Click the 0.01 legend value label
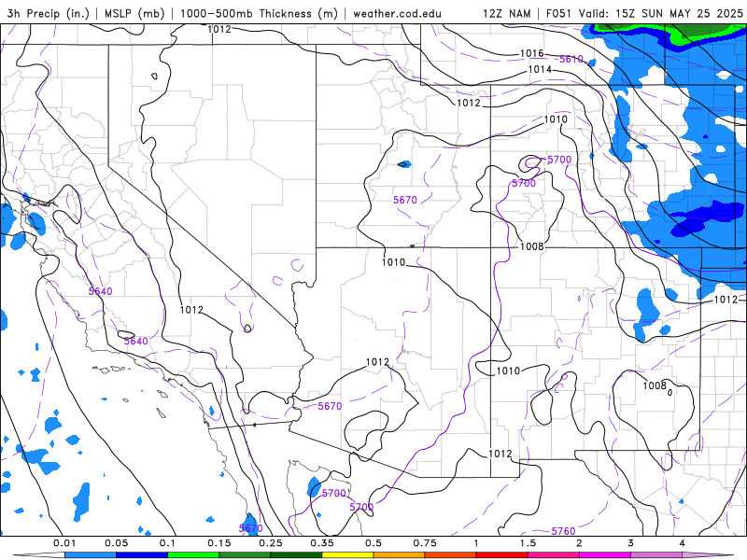The width and height of the screenshot is (747, 560). [x=64, y=543]
